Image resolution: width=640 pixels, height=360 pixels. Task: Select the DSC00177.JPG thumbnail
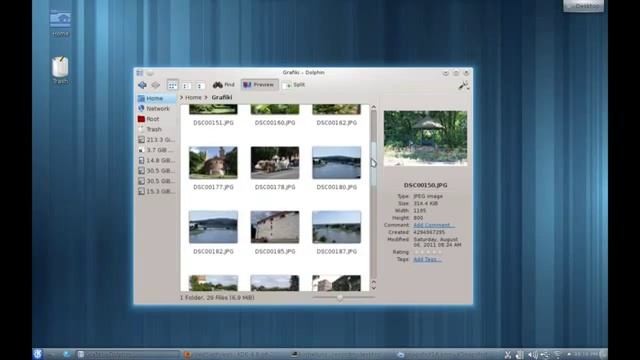pos(213,162)
